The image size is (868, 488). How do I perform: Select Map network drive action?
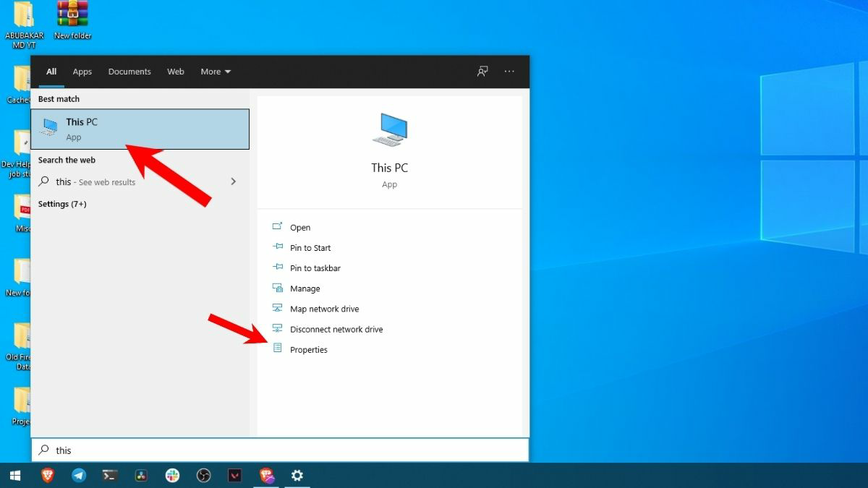coord(324,309)
